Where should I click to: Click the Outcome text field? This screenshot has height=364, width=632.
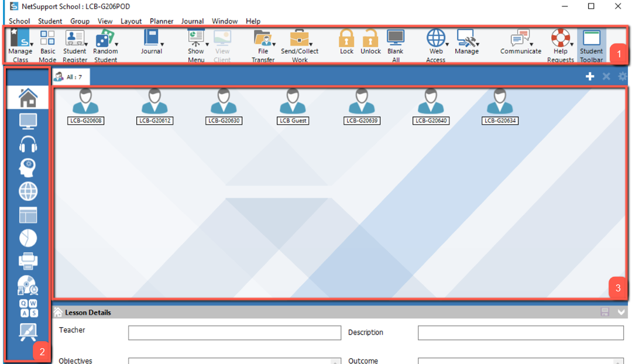pyautogui.click(x=521, y=360)
